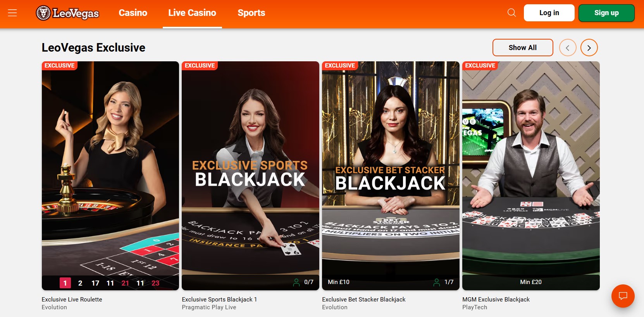
Task: Click the 1/7 seat count
Action: [449, 282]
